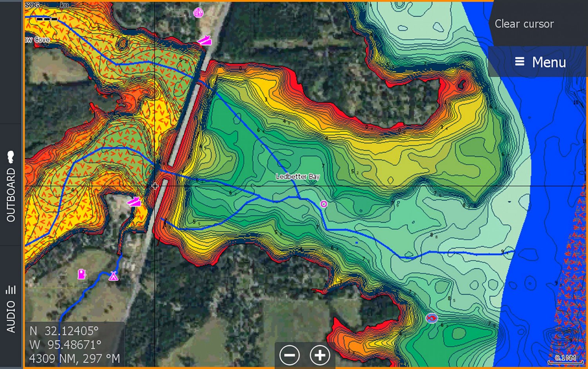Tap the magenta fuel pump icon
This screenshot has height=369, width=588.
coord(82,274)
